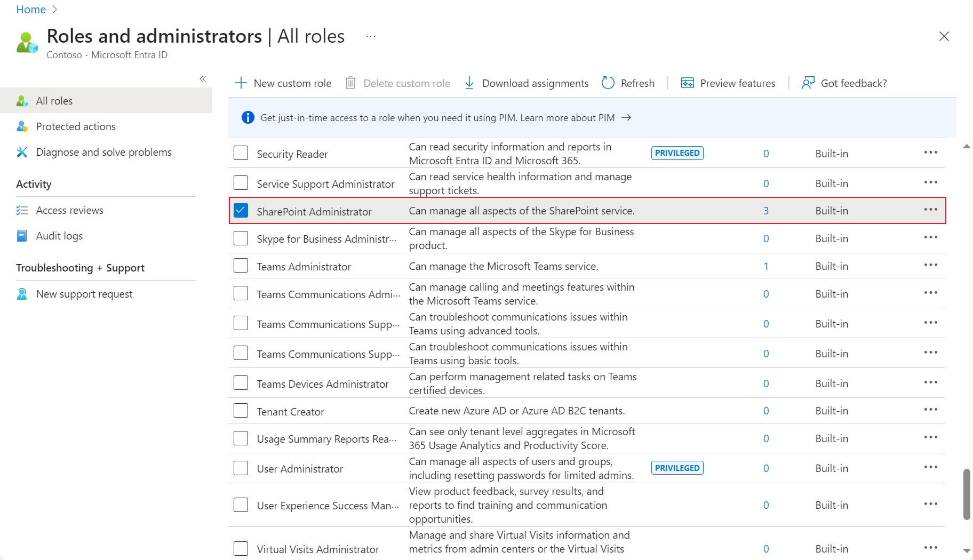This screenshot has width=973, height=560.
Task: Open the ellipsis menu next to page title
Action: (370, 36)
